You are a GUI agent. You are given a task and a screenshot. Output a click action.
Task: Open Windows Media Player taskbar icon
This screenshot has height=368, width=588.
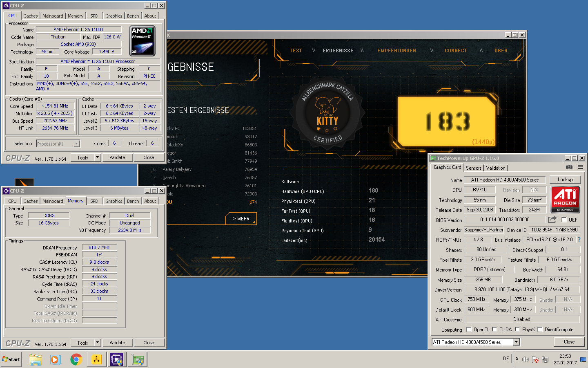click(x=56, y=360)
